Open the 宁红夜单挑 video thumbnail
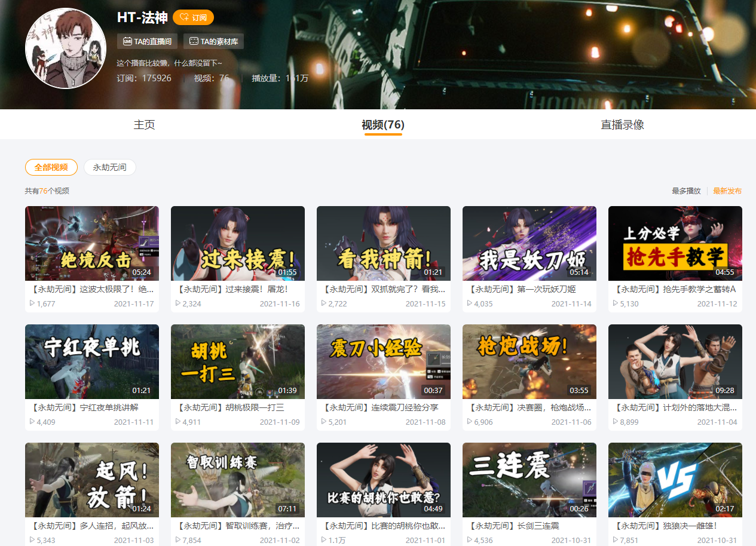Viewport: 756px width, 546px height. pos(92,361)
